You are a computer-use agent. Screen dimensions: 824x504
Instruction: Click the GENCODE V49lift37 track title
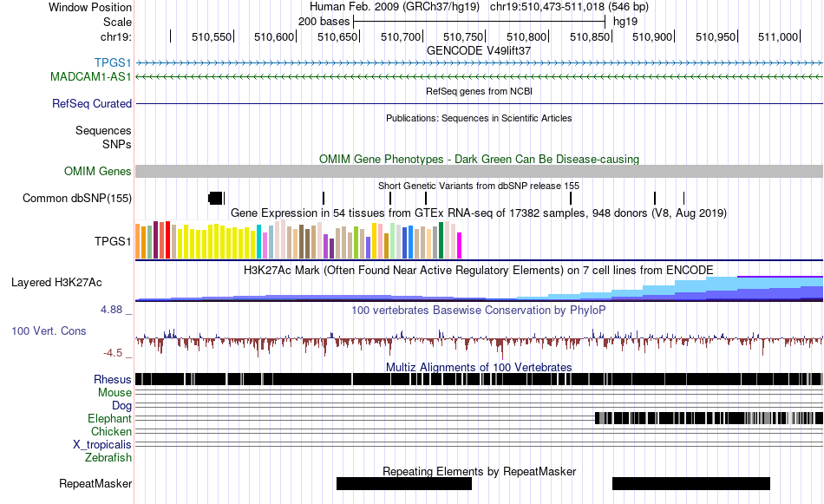(479, 51)
